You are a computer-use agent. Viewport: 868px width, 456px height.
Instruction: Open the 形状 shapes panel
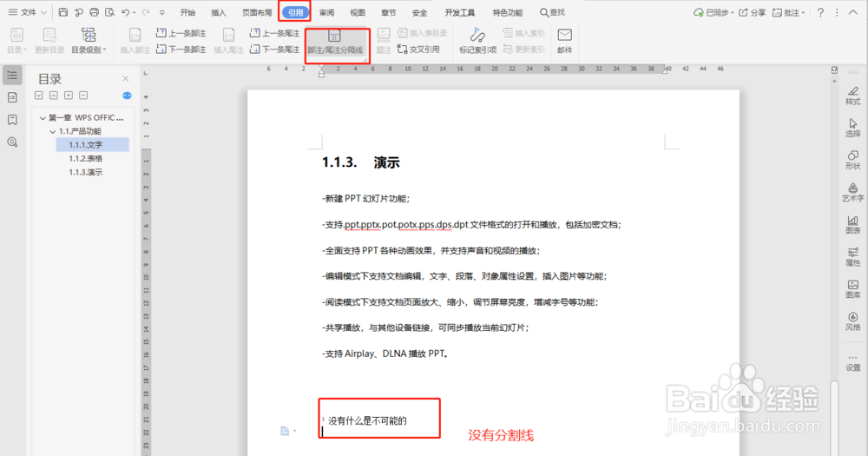coord(853,160)
